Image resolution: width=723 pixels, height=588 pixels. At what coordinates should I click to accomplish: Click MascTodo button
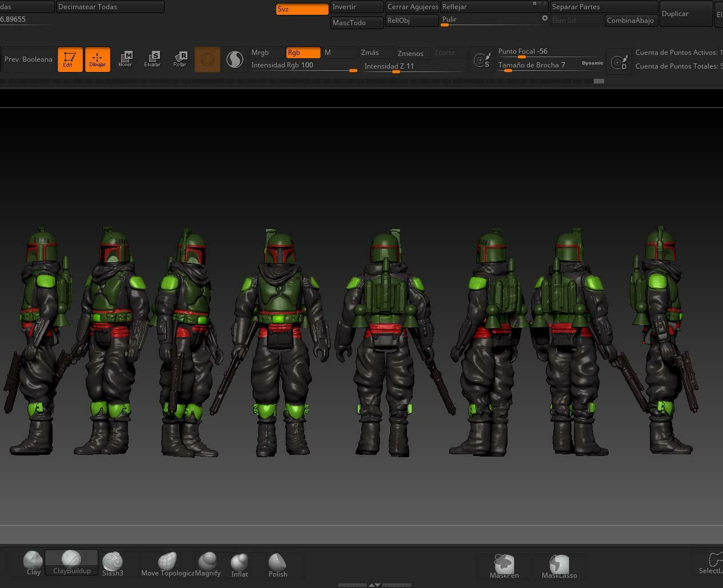357,23
